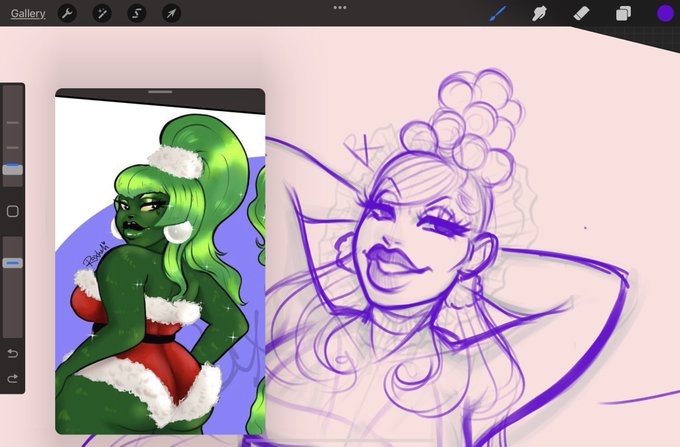Open the Gallery view
This screenshot has width=680, height=447.
pos(28,13)
